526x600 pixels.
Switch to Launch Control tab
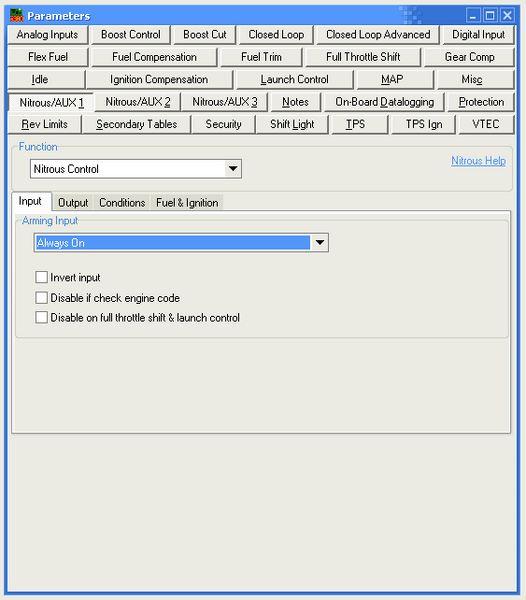coord(294,80)
